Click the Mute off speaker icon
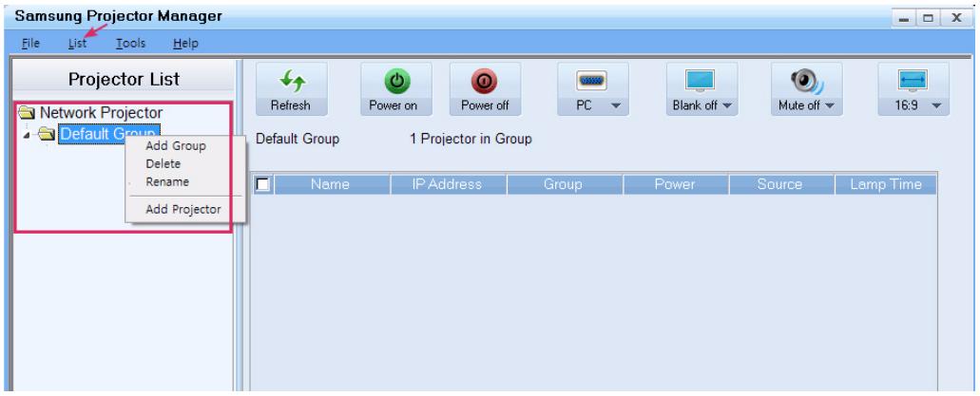Viewport: 980px width, 396px height. (x=806, y=81)
